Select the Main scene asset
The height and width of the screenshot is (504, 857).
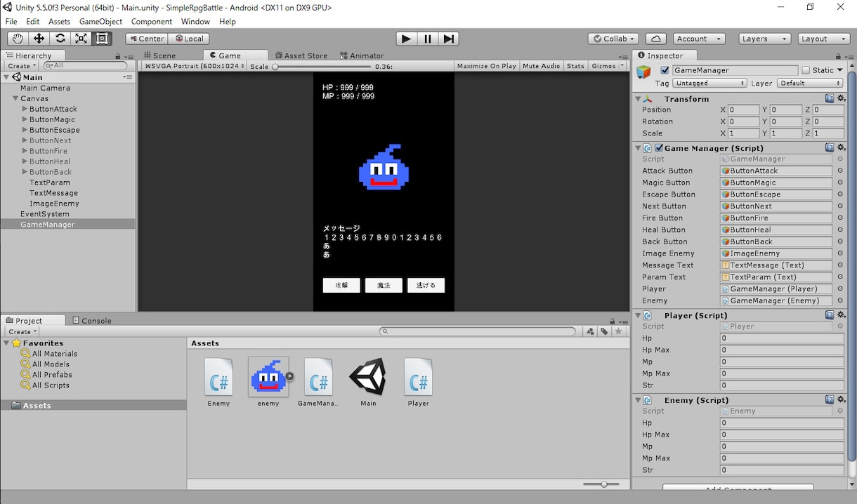(368, 382)
